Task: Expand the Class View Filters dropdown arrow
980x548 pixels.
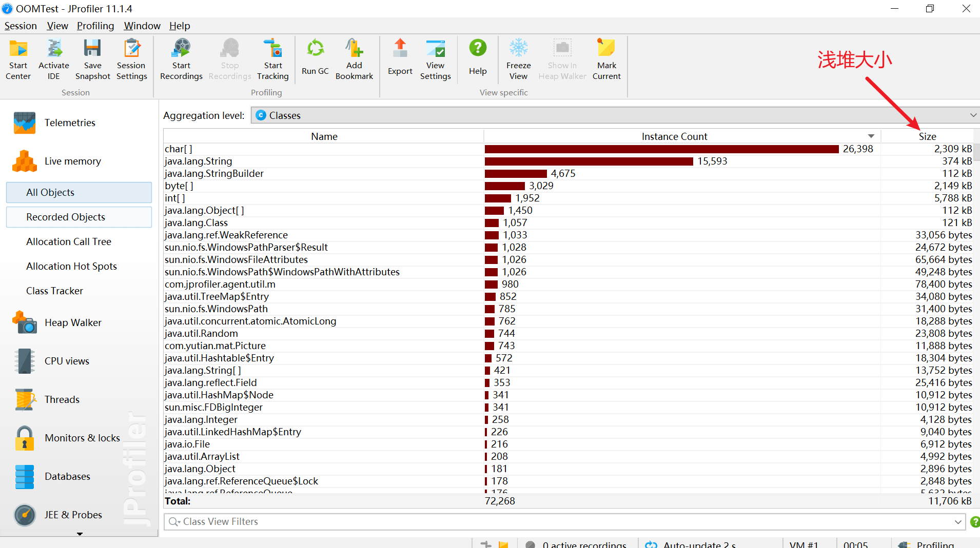Action: [957, 522]
